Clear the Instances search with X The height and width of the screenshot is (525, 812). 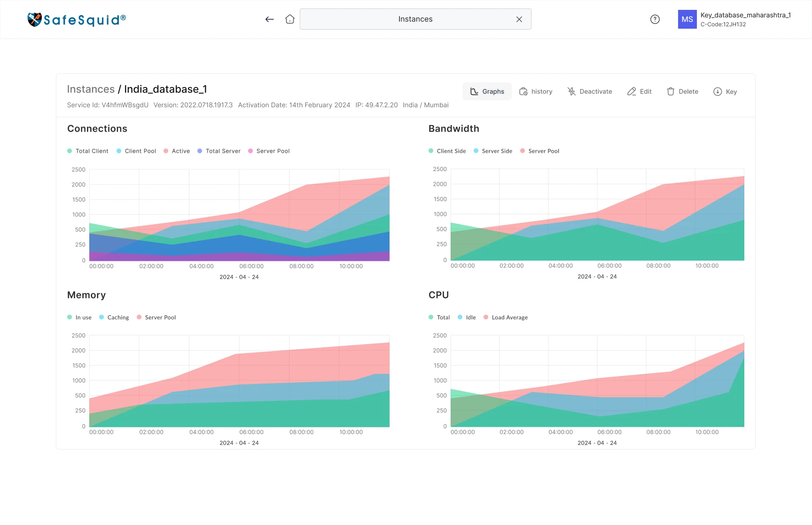[519, 19]
